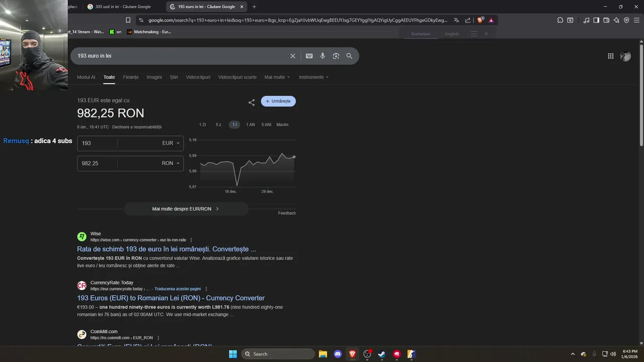Open the browser extensions puzzle icon

560,20
